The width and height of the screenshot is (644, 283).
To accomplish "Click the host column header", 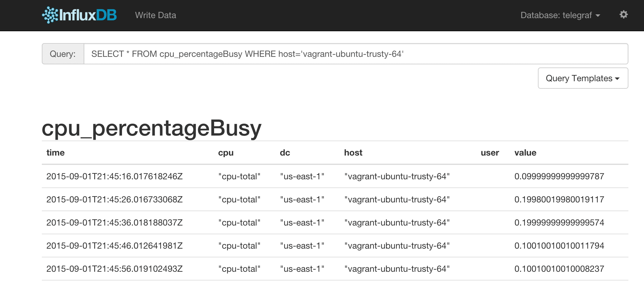I will [x=353, y=153].
